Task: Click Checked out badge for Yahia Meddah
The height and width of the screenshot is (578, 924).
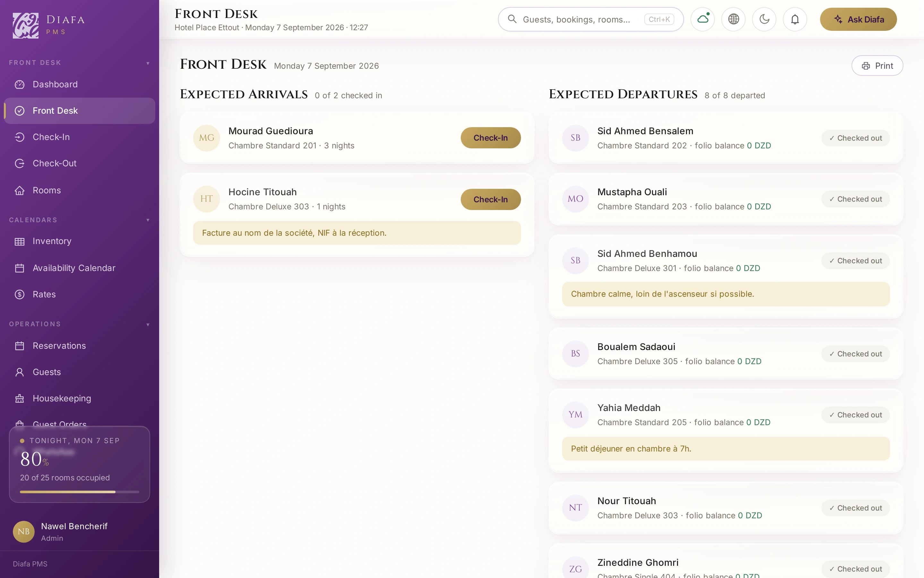Action: coord(856,415)
